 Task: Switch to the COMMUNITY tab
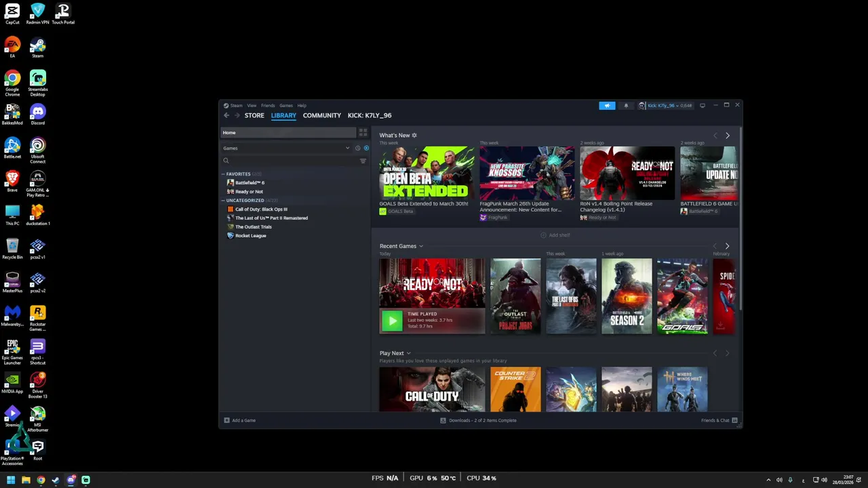322,115
